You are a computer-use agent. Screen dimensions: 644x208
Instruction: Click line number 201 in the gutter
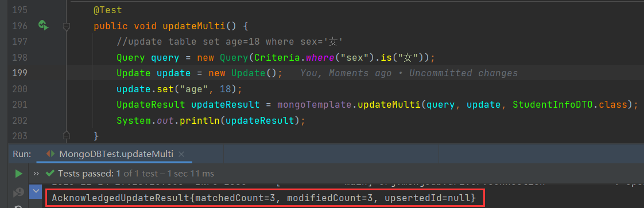(x=20, y=105)
